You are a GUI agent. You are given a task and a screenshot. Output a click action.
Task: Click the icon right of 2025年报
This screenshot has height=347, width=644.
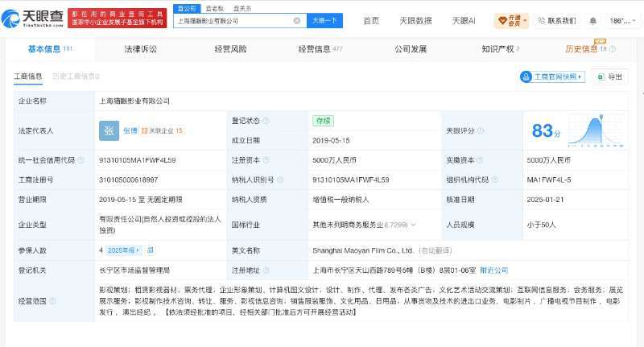(151, 250)
